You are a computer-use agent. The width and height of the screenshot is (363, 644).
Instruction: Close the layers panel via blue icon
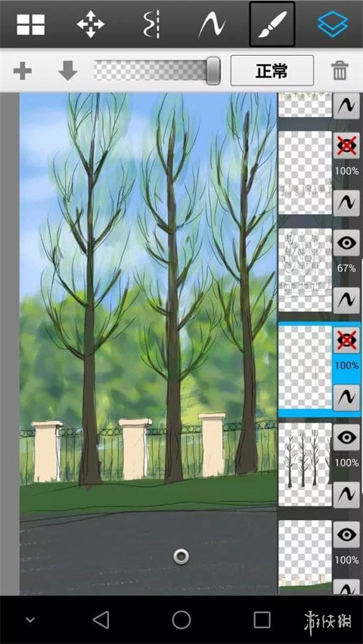[333, 25]
